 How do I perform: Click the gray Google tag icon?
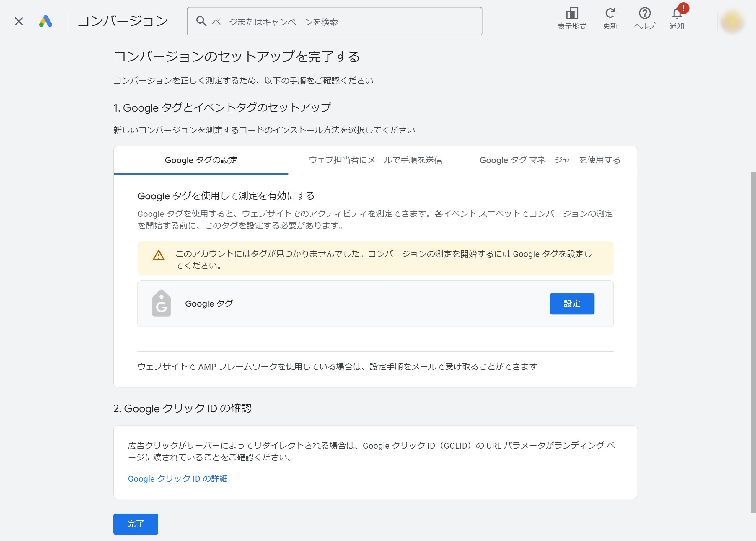161,303
